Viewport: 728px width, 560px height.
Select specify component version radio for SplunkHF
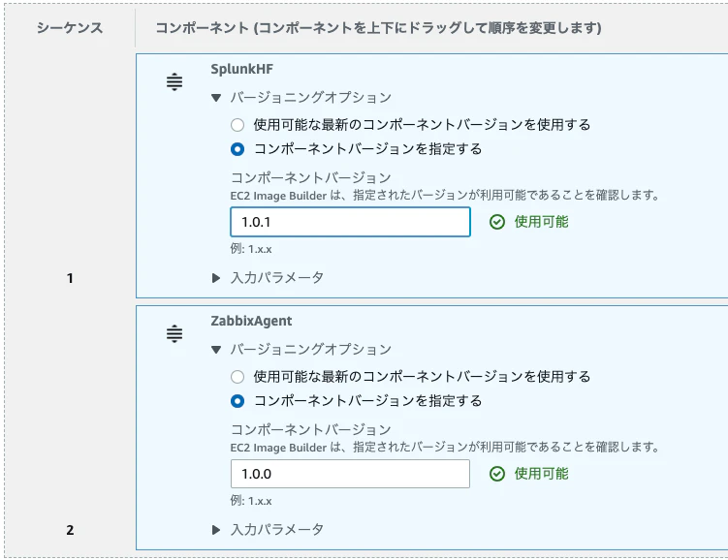coord(237,149)
